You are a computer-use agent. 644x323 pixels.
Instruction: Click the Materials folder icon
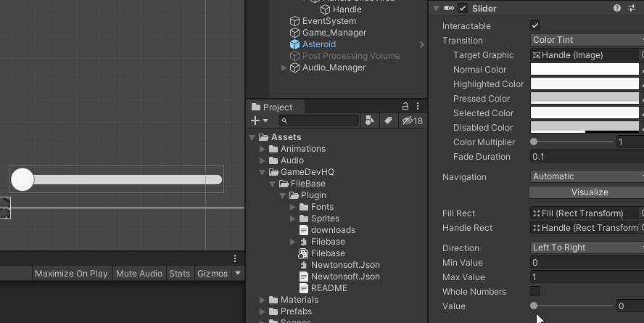pos(273,300)
